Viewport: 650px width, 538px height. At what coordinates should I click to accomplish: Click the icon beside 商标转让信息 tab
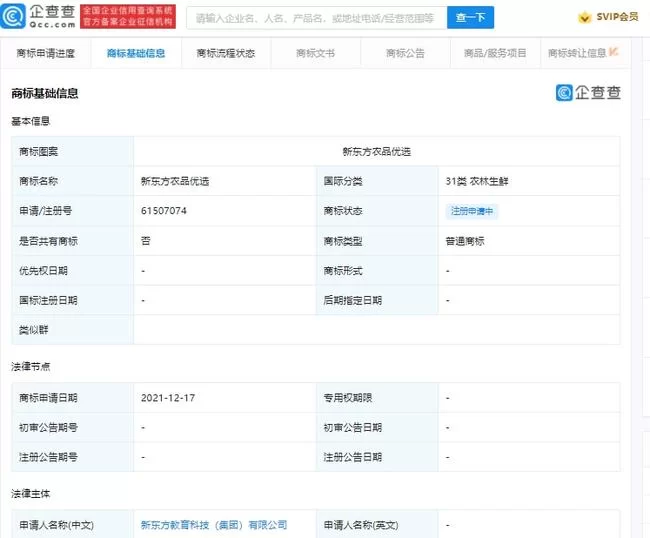[x=614, y=52]
